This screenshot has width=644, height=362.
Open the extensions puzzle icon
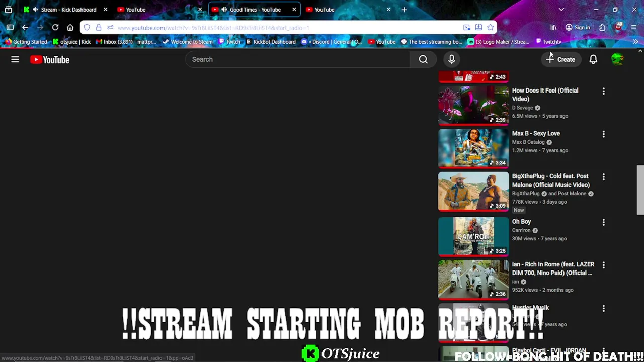point(602,27)
